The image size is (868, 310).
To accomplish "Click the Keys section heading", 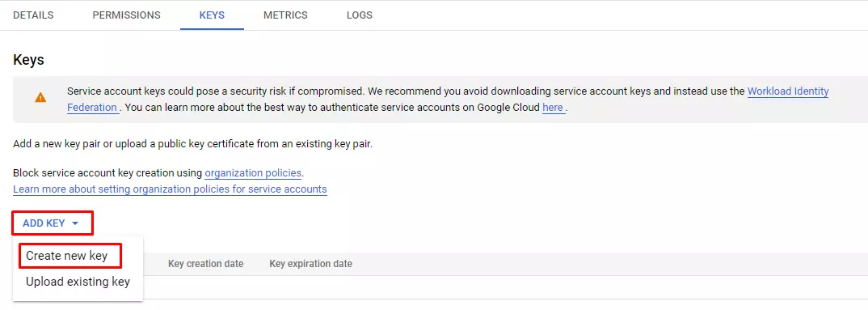I will click(28, 60).
